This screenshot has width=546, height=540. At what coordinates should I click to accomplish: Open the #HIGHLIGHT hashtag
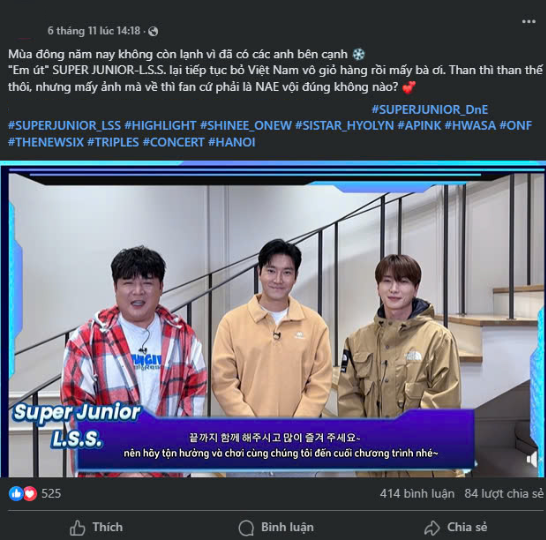pyautogui.click(x=161, y=126)
